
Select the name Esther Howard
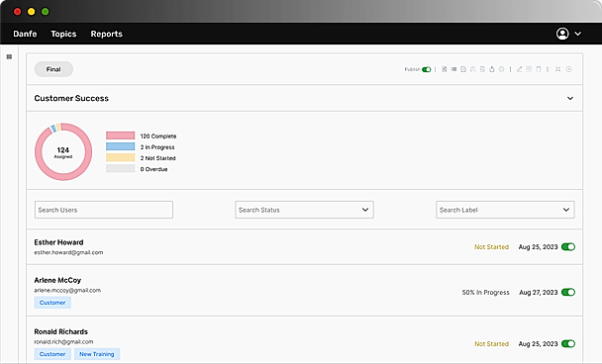(58, 242)
